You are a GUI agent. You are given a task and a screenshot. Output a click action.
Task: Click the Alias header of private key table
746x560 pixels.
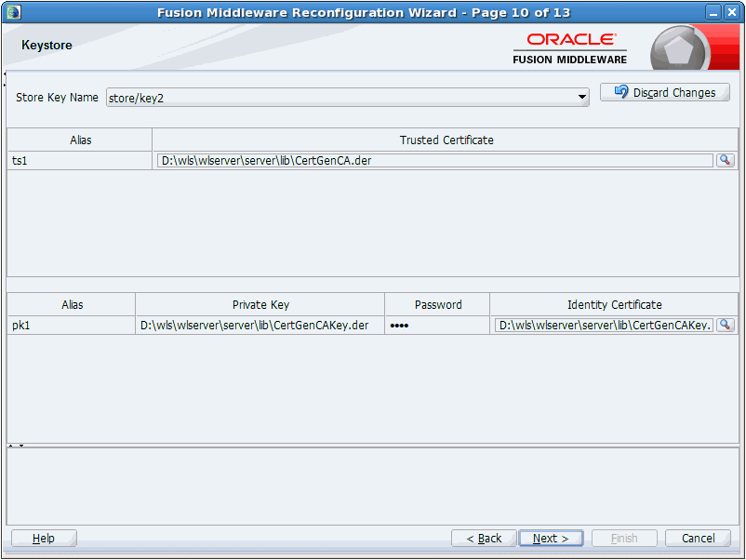72,304
